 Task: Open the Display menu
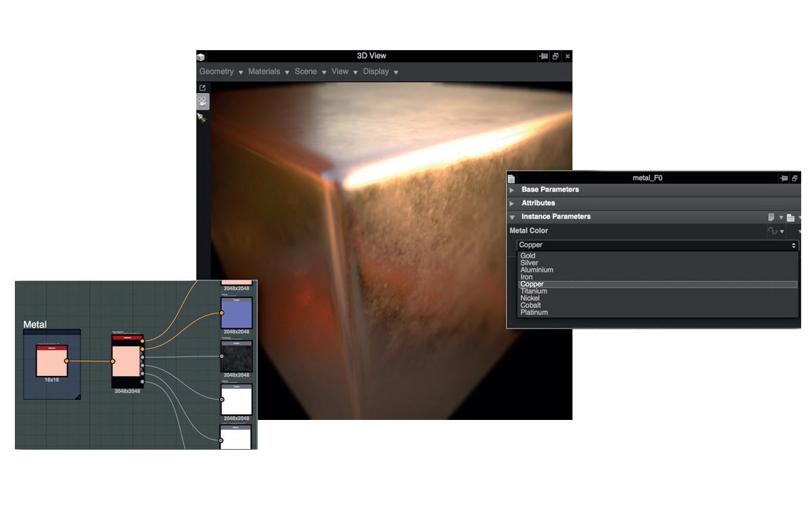(x=380, y=72)
